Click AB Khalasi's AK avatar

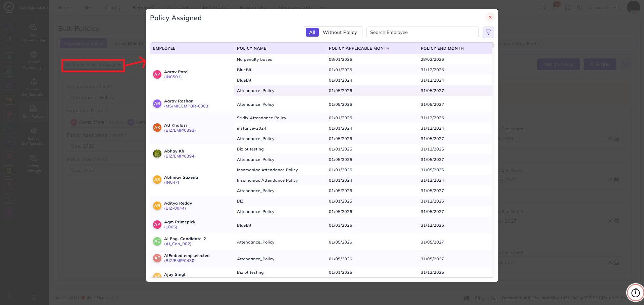157,128
